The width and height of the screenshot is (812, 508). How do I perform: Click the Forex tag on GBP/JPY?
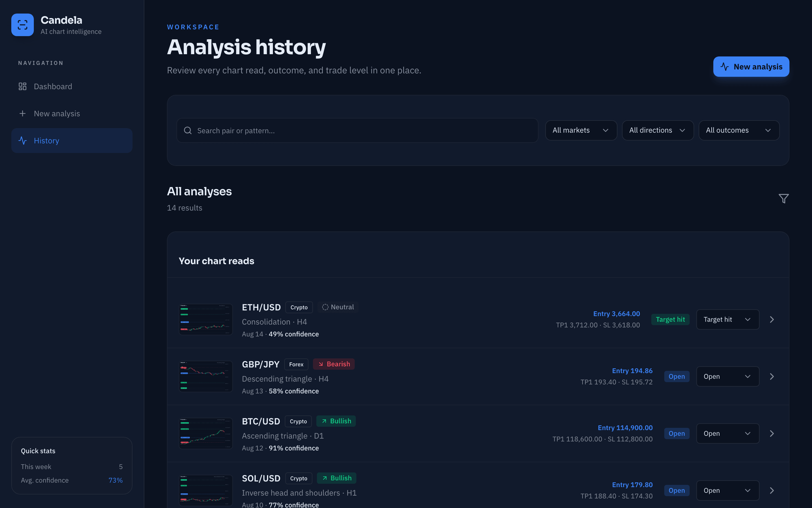296,365
